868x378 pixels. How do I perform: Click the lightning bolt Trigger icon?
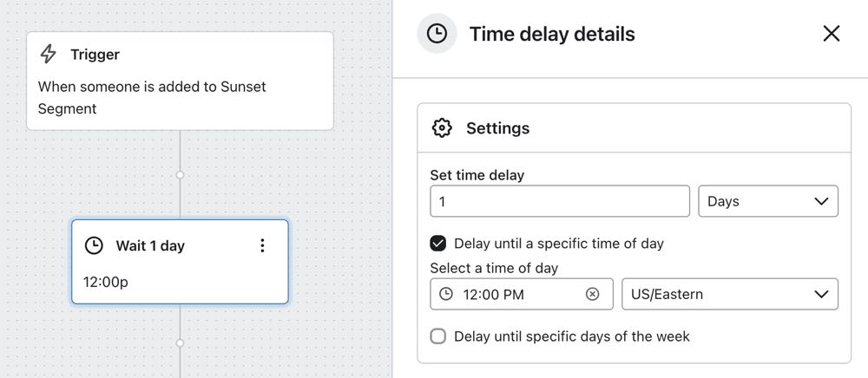(49, 55)
